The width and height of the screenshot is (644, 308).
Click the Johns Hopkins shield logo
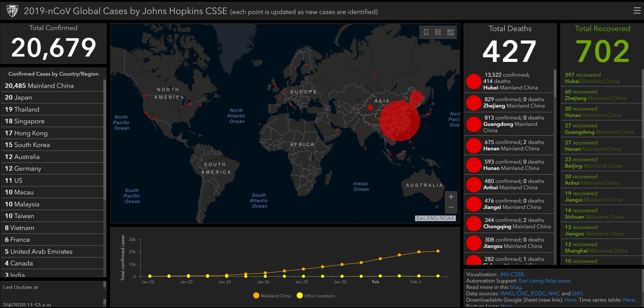point(12,11)
